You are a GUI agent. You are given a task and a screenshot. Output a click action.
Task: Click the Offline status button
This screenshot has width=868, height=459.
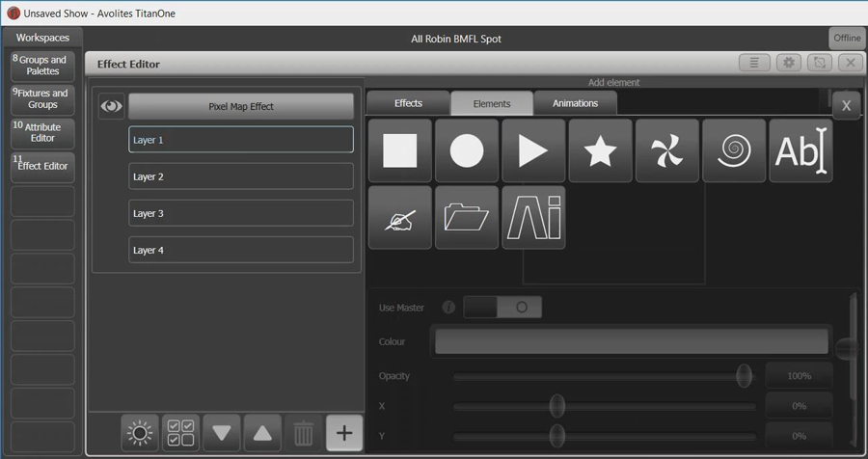(847, 39)
